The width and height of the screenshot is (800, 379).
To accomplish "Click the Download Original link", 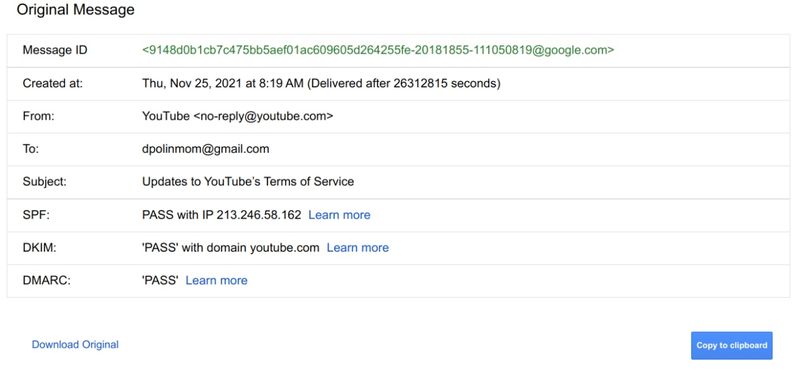I will [75, 345].
